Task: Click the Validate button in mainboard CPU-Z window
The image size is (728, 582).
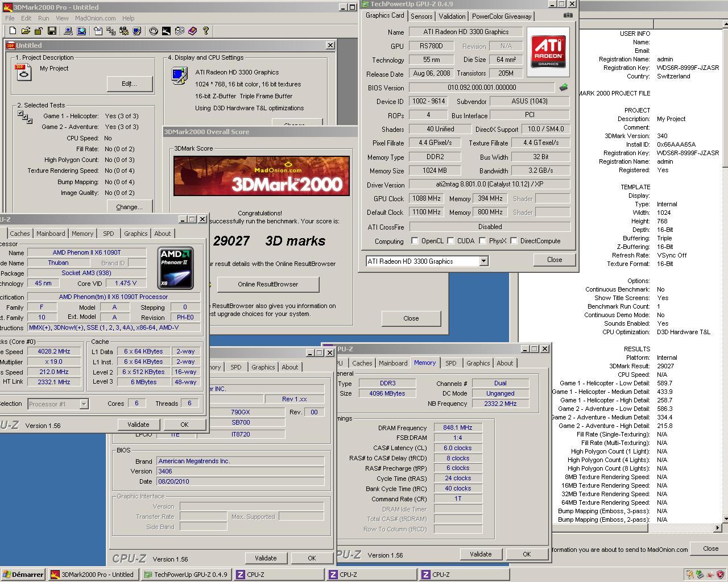Action: 266,558
